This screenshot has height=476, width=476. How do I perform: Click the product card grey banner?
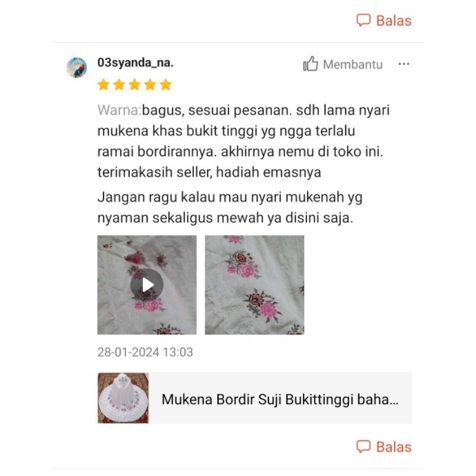pyautogui.click(x=255, y=398)
